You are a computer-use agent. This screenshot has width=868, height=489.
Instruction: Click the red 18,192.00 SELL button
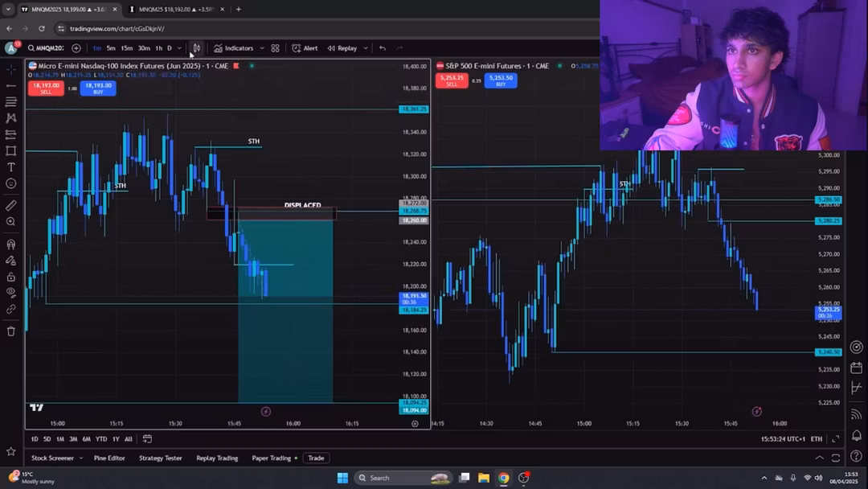point(46,88)
